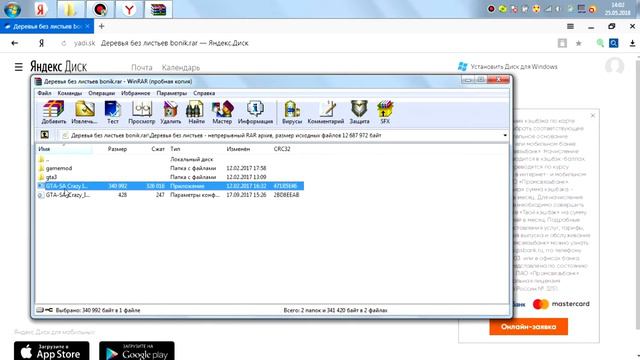Open the Операции menu
The image size is (640, 360).
point(101,93)
